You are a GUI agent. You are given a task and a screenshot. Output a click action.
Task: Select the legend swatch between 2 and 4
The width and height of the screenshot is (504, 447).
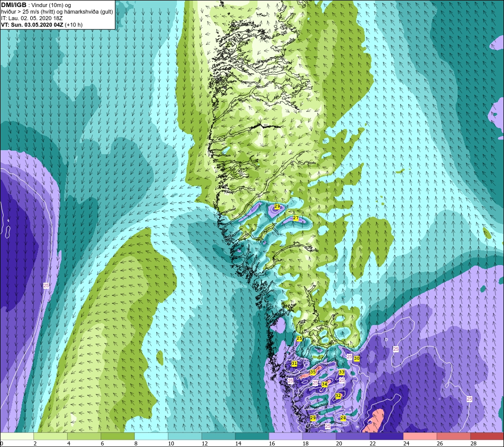[x=50, y=436]
